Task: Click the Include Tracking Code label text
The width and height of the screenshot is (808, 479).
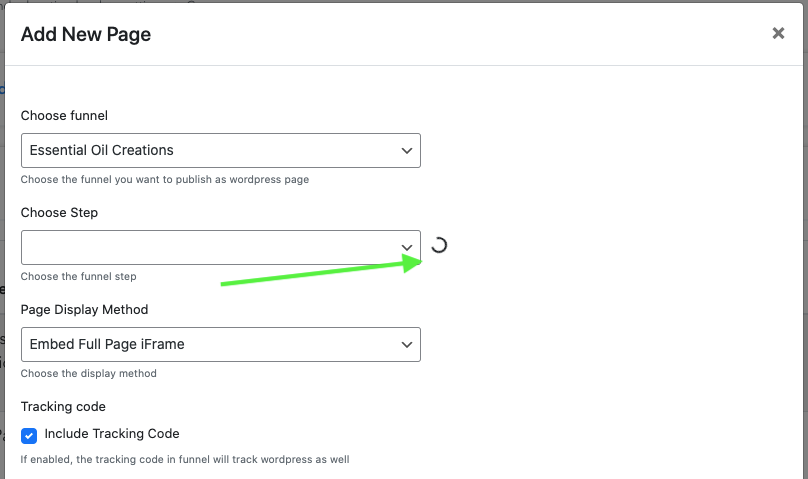Action: point(112,434)
